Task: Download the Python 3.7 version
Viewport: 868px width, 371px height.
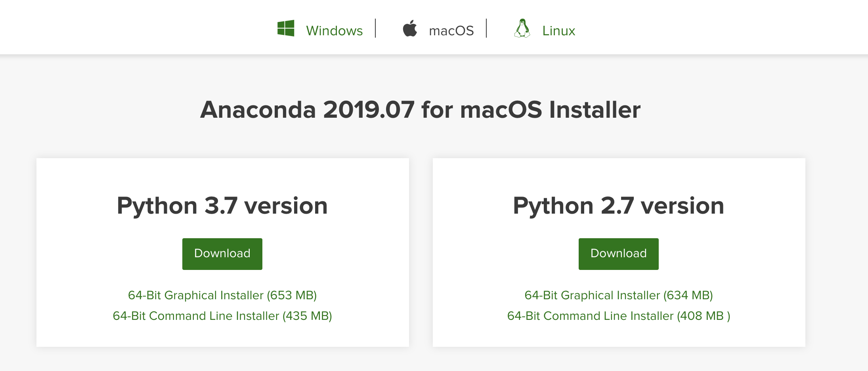Action: coord(222,254)
